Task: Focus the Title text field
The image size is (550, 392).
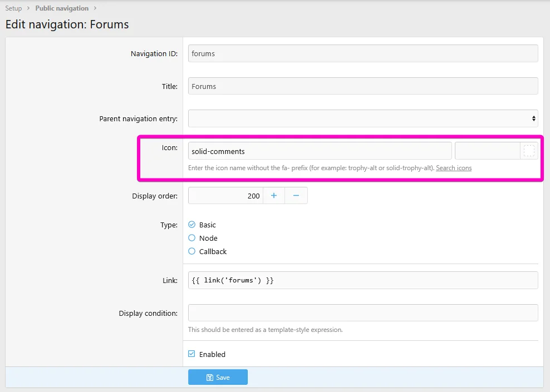Action: coord(363,86)
